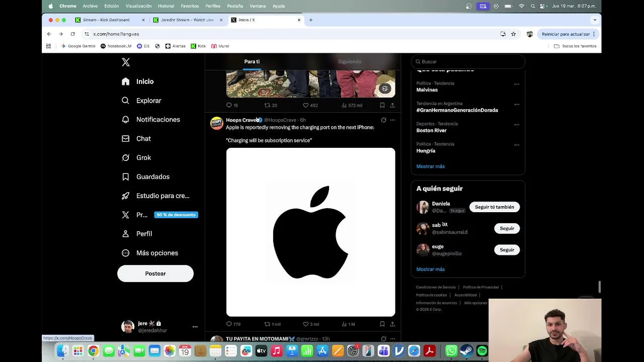
Task: Switch to Jeredhr Stream Watch Live tab
Action: pos(187,20)
